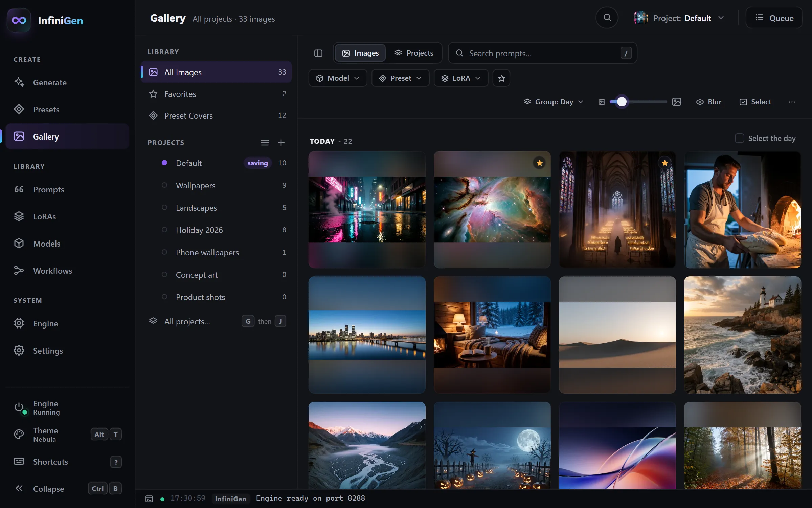Unfavorite the starred nebula image
The height and width of the screenshot is (508, 812).
[539, 163]
